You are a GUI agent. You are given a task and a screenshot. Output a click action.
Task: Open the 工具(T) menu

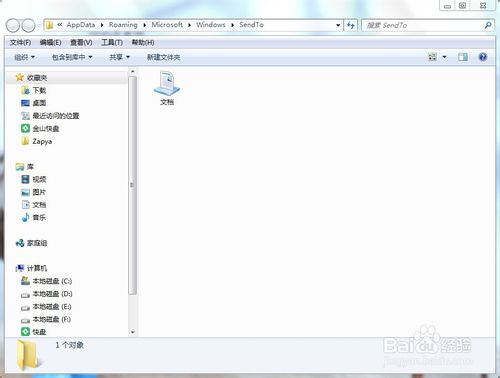pyautogui.click(x=112, y=42)
